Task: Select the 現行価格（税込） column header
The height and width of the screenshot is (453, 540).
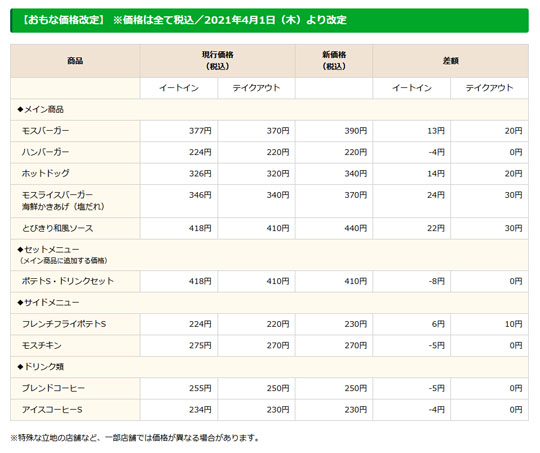Action: coord(218,61)
